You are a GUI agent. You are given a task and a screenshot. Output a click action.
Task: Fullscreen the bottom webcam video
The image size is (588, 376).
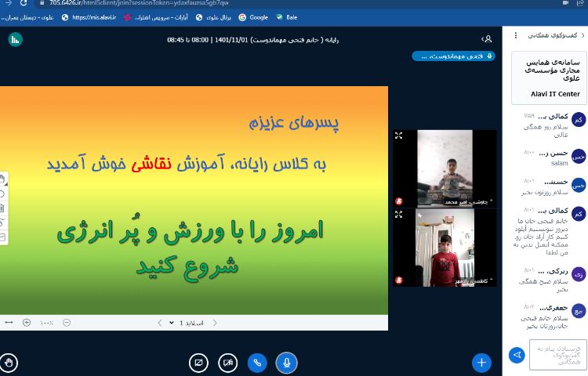click(398, 214)
